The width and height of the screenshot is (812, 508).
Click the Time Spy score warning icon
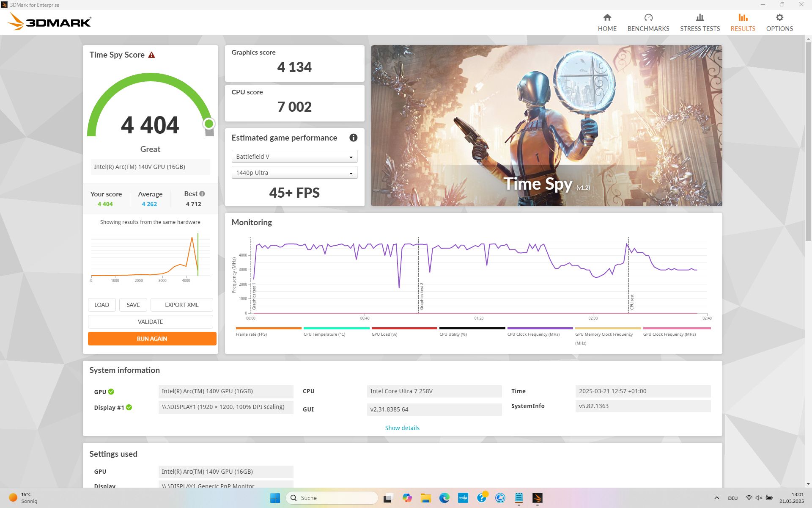pyautogui.click(x=151, y=55)
